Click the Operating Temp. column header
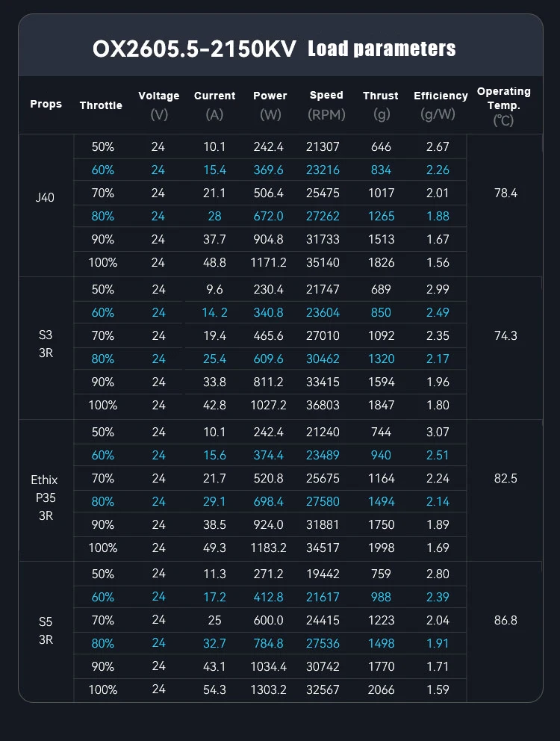This screenshot has height=741, width=560. click(504, 105)
